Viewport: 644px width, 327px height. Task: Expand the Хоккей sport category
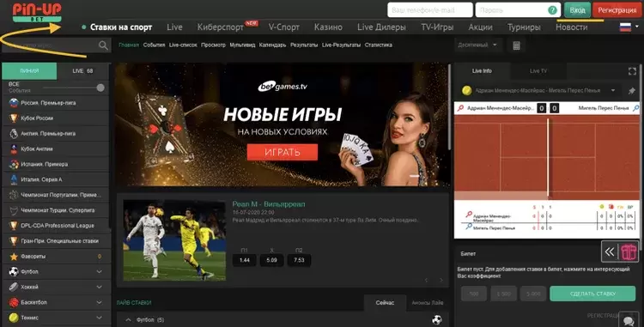pyautogui.click(x=99, y=287)
